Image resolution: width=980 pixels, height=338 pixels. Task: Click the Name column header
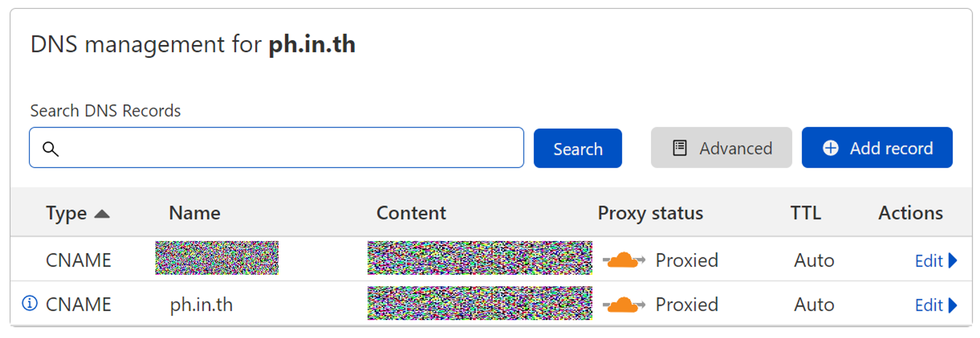pos(194,213)
